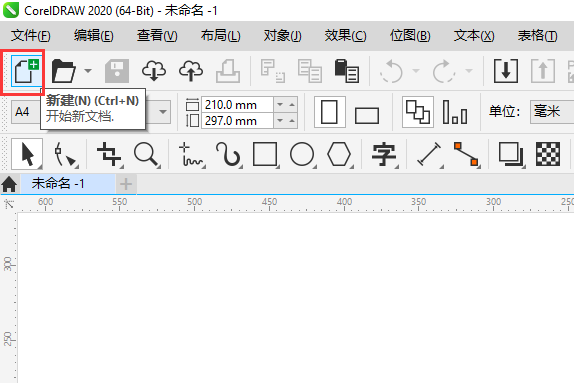Select the Crop tool

[109, 154]
